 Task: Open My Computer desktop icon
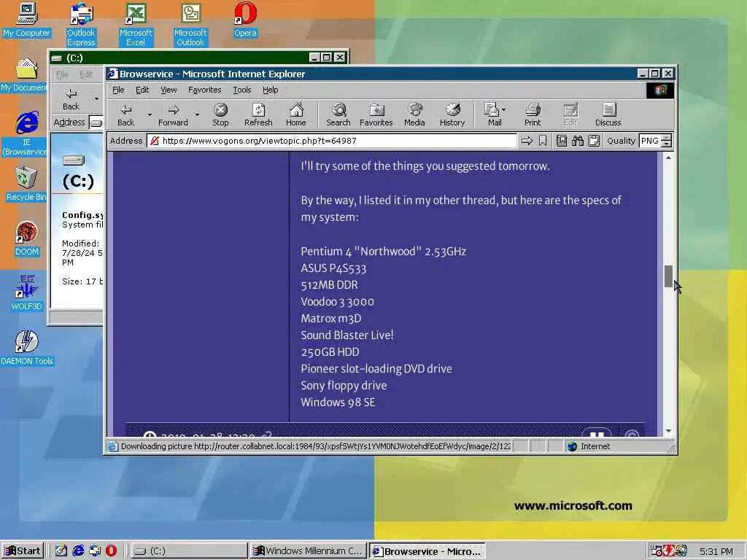tap(26, 20)
